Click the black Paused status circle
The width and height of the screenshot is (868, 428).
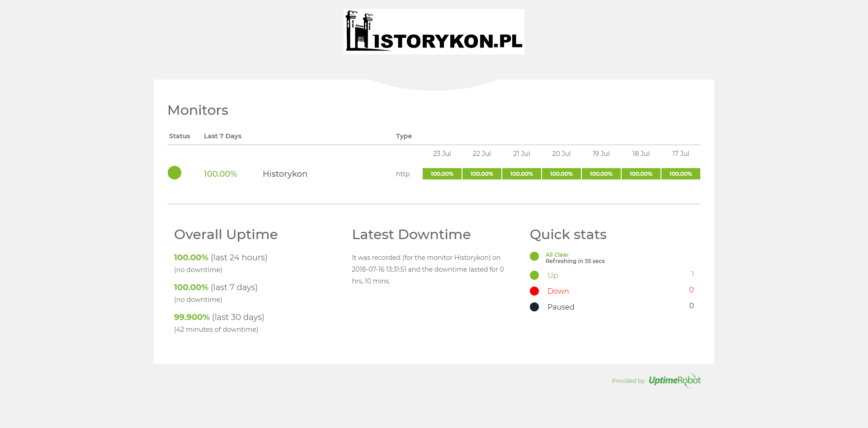point(534,306)
